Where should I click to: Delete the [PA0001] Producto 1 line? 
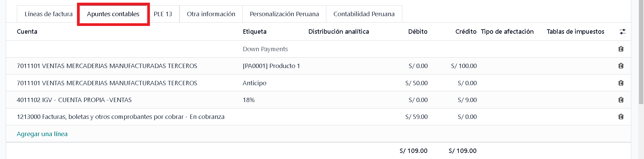pos(621,66)
